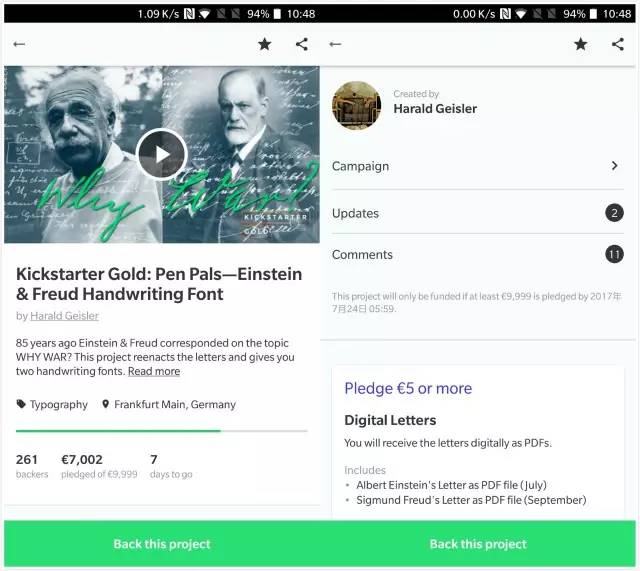Tap the Comments count badge
This screenshot has height=571, width=640.
point(614,255)
